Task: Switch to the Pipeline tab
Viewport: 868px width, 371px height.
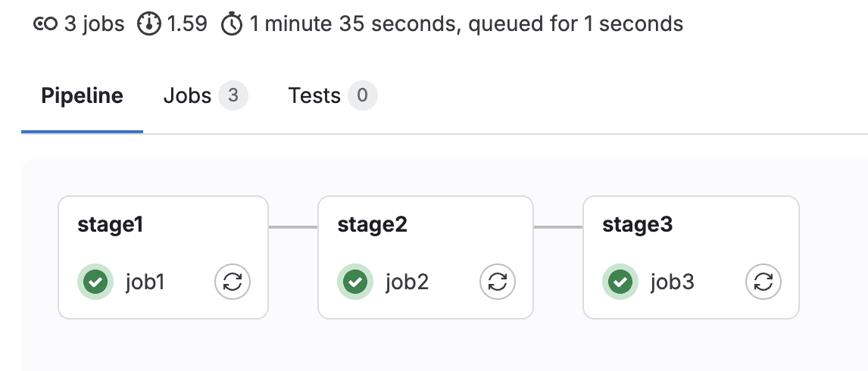Action: point(82,96)
